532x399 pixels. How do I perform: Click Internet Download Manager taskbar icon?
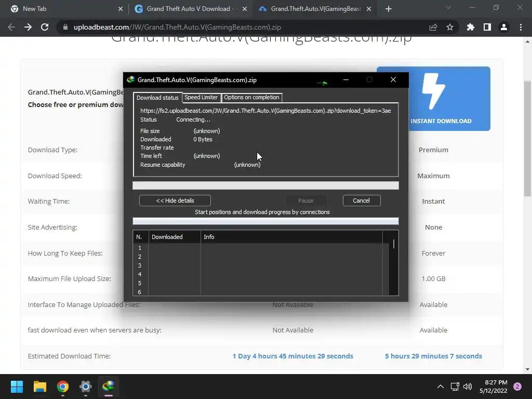tap(109, 387)
